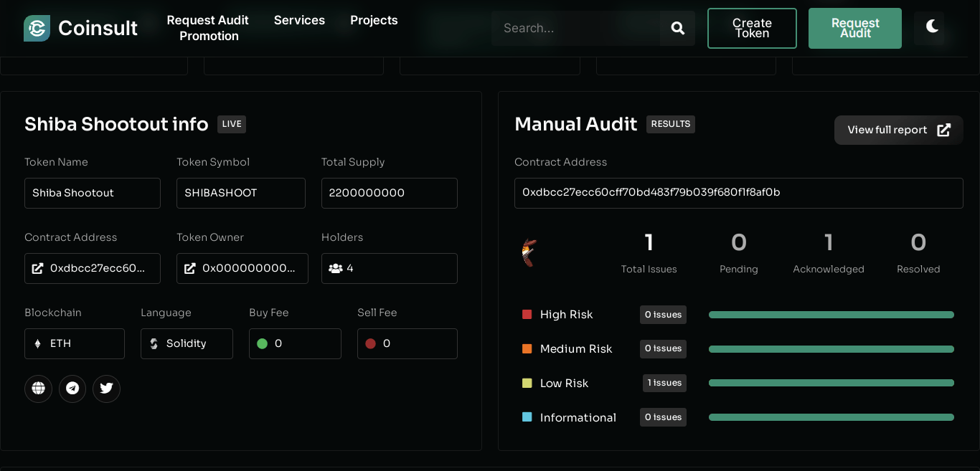Click the green Request Audit button
980x471 pixels.
(855, 28)
